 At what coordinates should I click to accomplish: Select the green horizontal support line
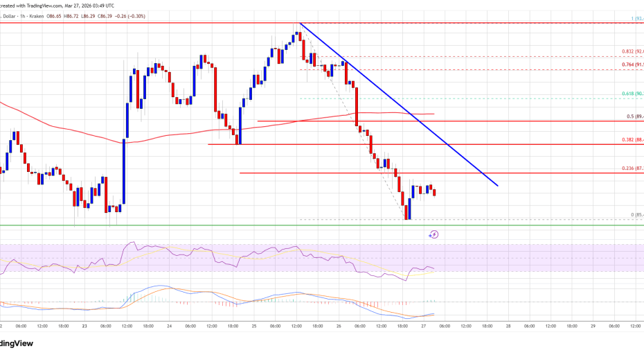pos(322,225)
